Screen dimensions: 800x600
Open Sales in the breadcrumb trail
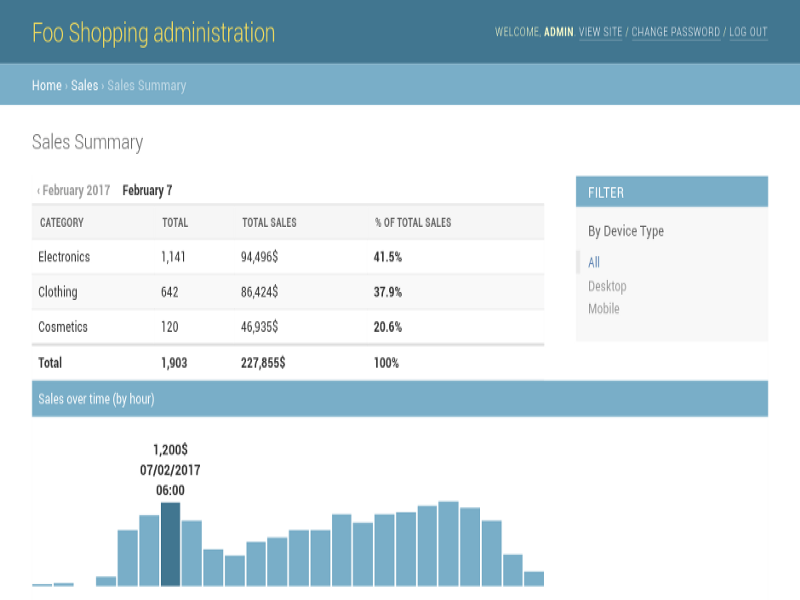click(x=84, y=86)
